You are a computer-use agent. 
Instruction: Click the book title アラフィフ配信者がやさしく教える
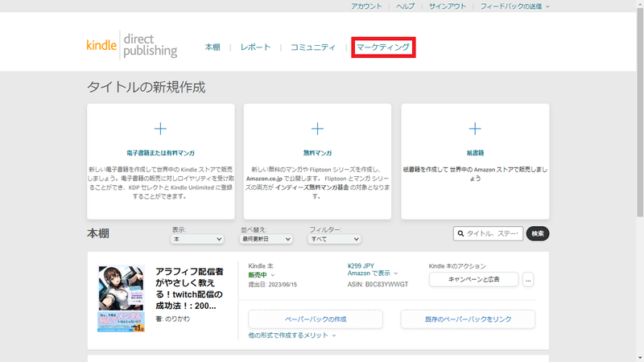coord(190,289)
